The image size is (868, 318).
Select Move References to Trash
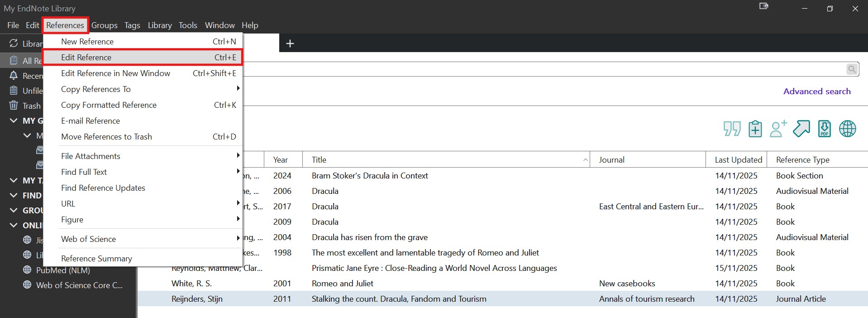point(143,136)
